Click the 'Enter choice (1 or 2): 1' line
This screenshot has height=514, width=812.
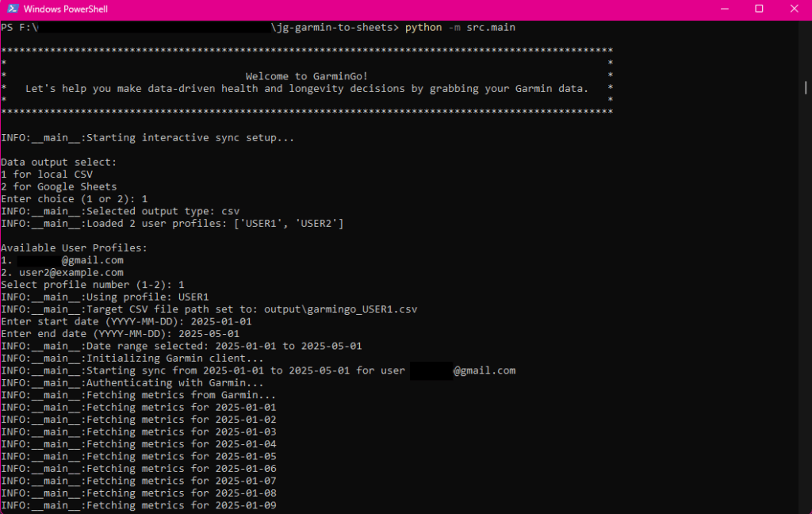(74, 199)
